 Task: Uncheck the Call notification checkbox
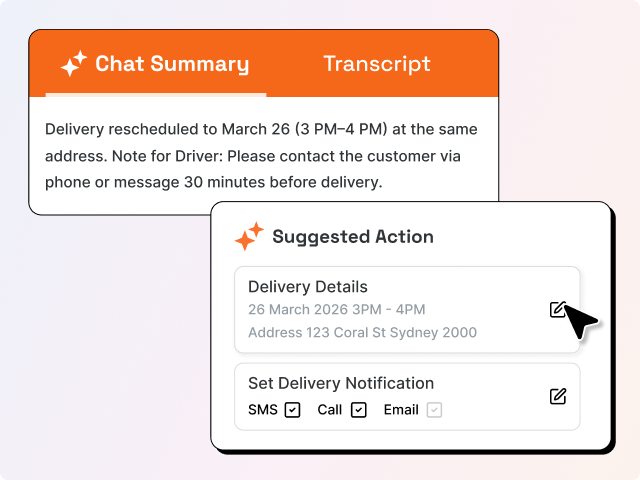358,409
